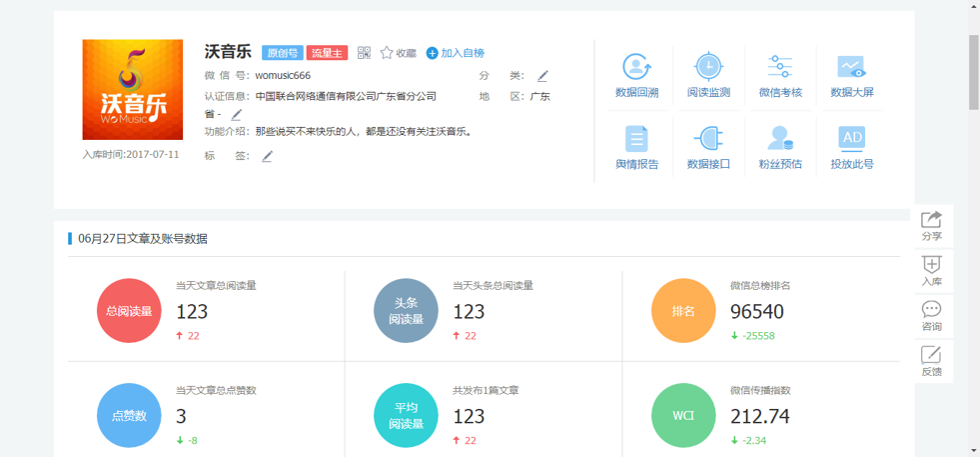Open the 反馈 feedback sidebar button
Viewport: 980px width, 457px height.
tap(931, 361)
